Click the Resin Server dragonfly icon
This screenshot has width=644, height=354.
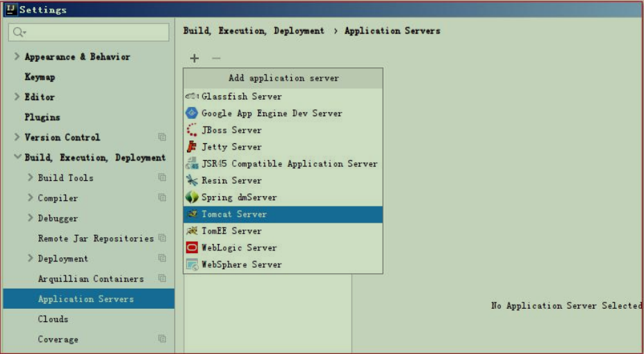[192, 181]
